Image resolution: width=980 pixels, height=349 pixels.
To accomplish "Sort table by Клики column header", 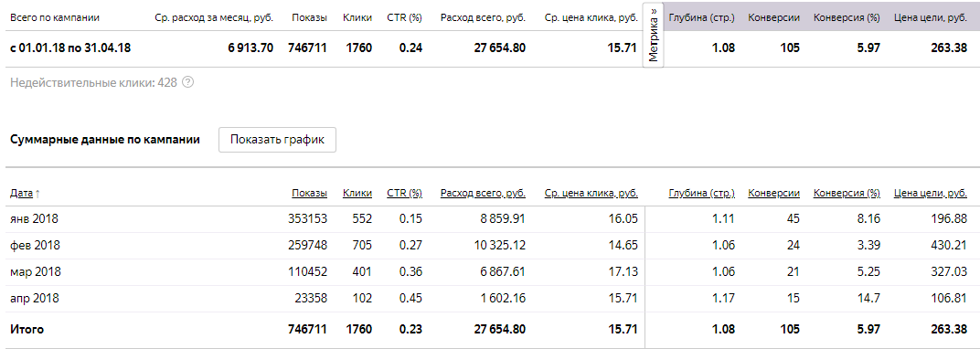I will coord(357,194).
